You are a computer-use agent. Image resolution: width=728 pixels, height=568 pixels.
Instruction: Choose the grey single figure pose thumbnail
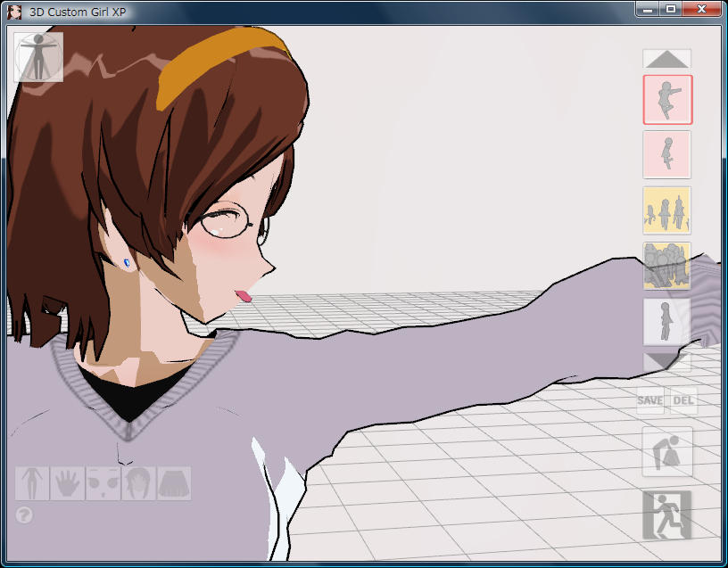pyautogui.click(x=667, y=321)
